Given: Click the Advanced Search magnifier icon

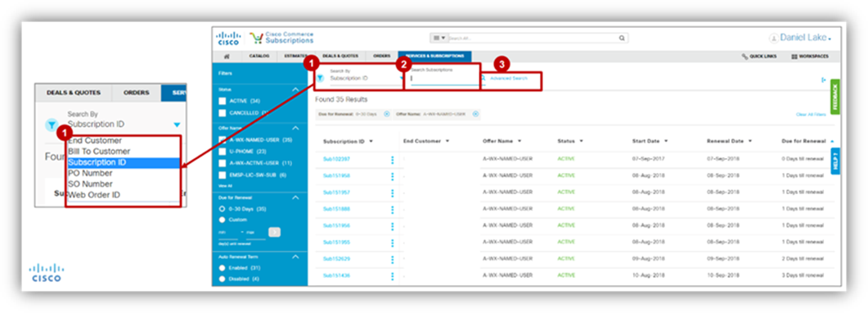Looking at the screenshot, I should click(x=483, y=79).
